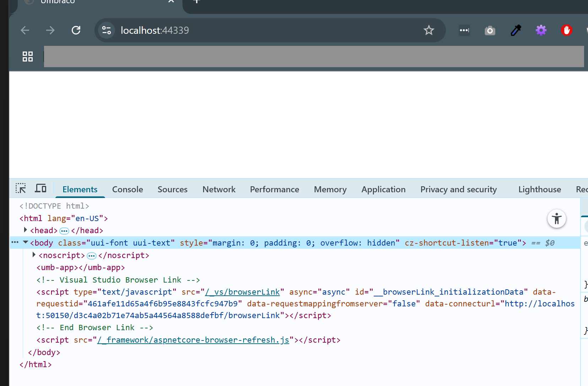Open site information icon in address bar
Viewport: 588px width, 386px height.
point(107,30)
